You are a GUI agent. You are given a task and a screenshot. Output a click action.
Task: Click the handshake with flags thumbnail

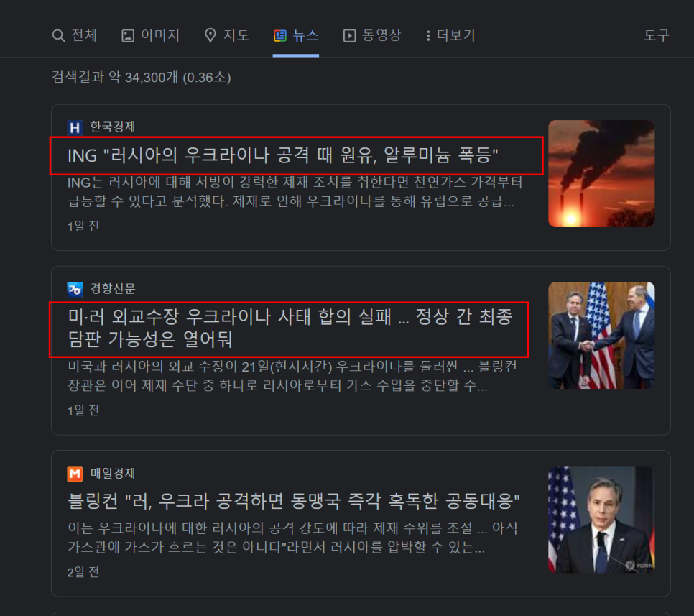601,335
